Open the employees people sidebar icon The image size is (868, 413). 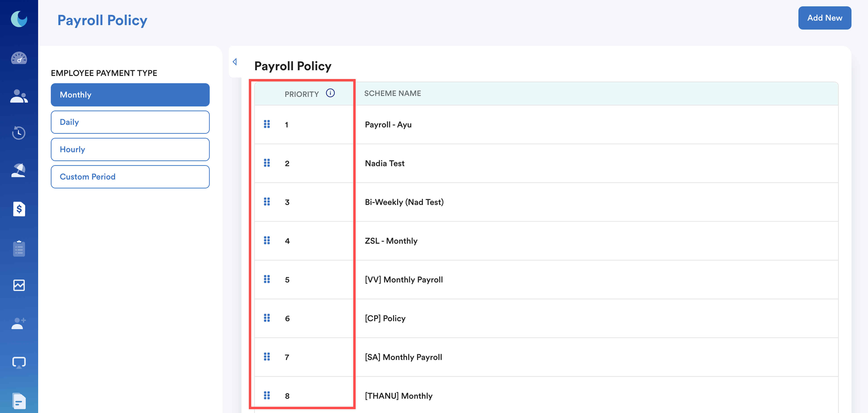point(19,96)
